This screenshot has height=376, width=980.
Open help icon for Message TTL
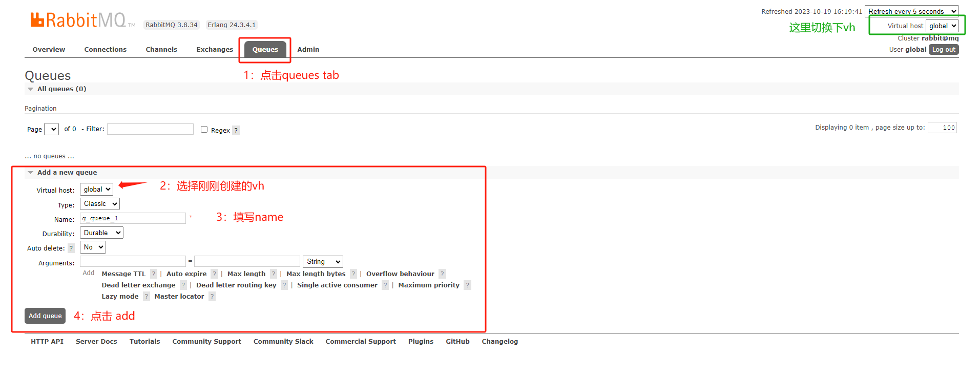153,274
